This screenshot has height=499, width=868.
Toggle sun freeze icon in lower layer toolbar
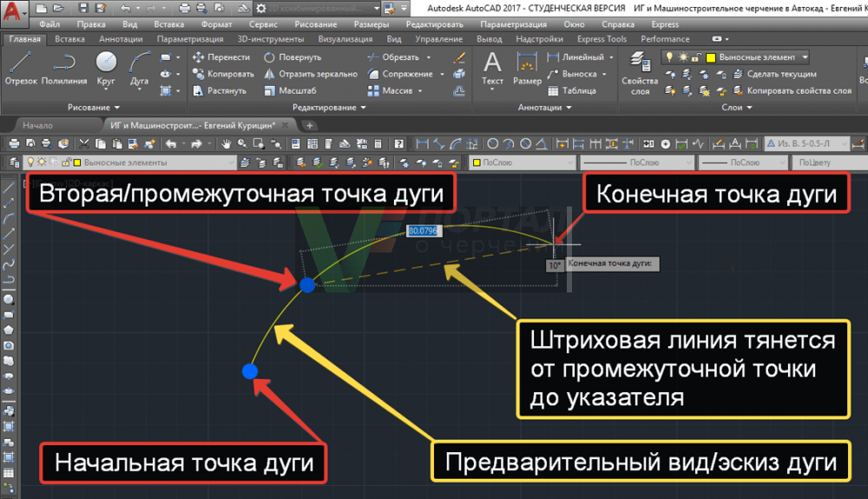42,162
